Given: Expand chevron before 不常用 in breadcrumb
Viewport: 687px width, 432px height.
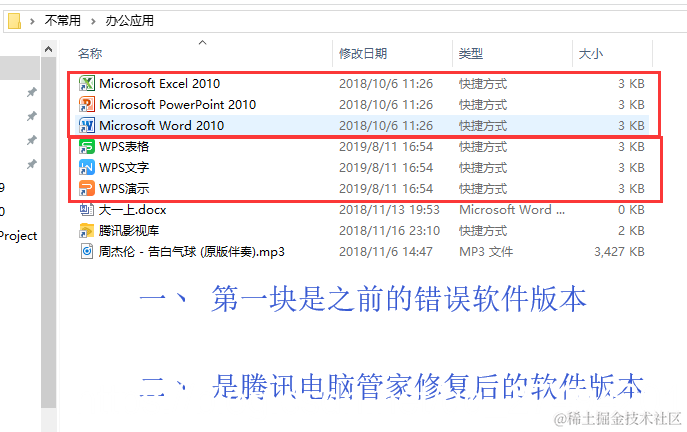Looking at the screenshot, I should click(32, 21).
